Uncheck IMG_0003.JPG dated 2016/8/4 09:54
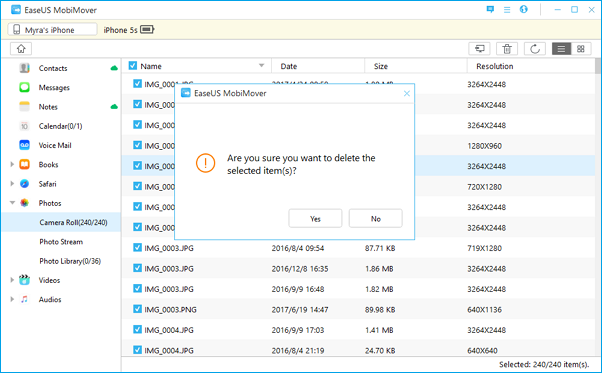 137,248
